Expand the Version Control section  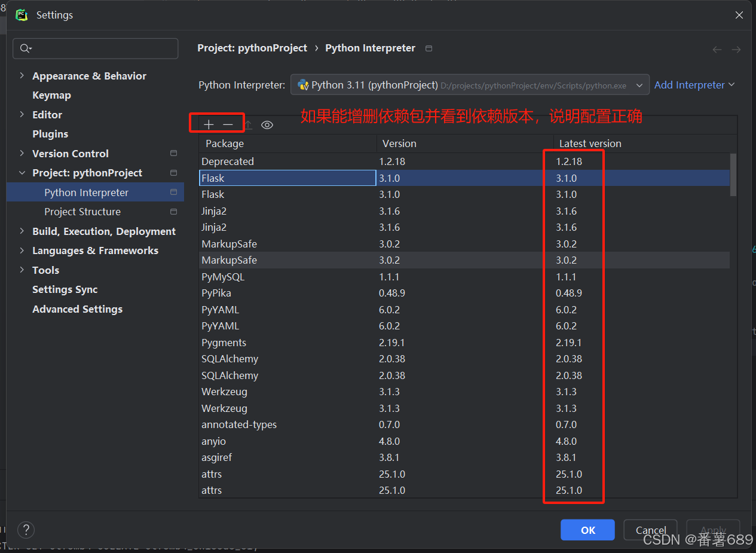(22, 154)
